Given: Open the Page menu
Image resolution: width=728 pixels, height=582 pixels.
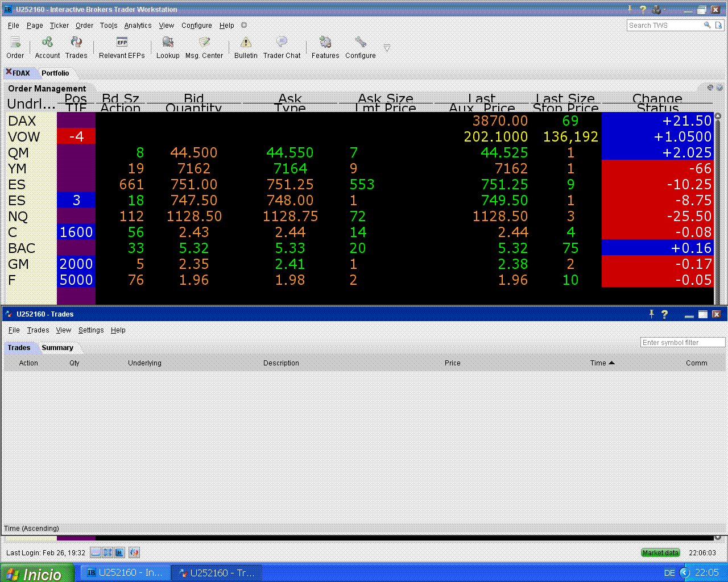Looking at the screenshot, I should [x=35, y=26].
